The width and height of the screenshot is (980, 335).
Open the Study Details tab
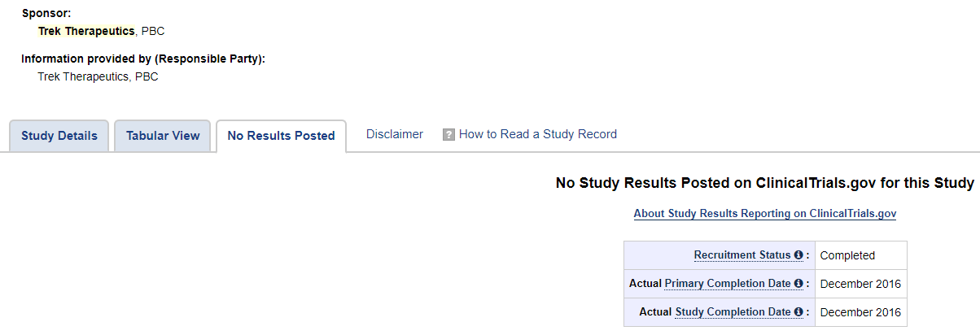coord(59,136)
